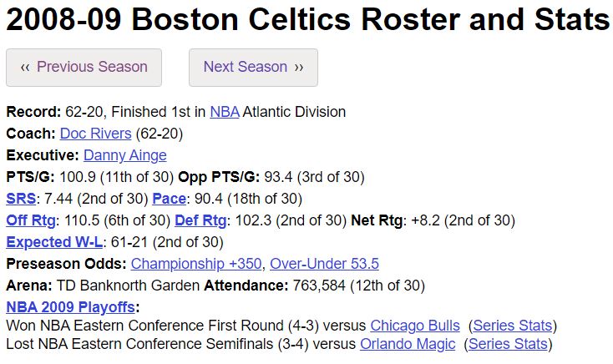This screenshot has width=613, height=364.
Task: Open the Championship +350 preseason odds link
Action: 196,264
